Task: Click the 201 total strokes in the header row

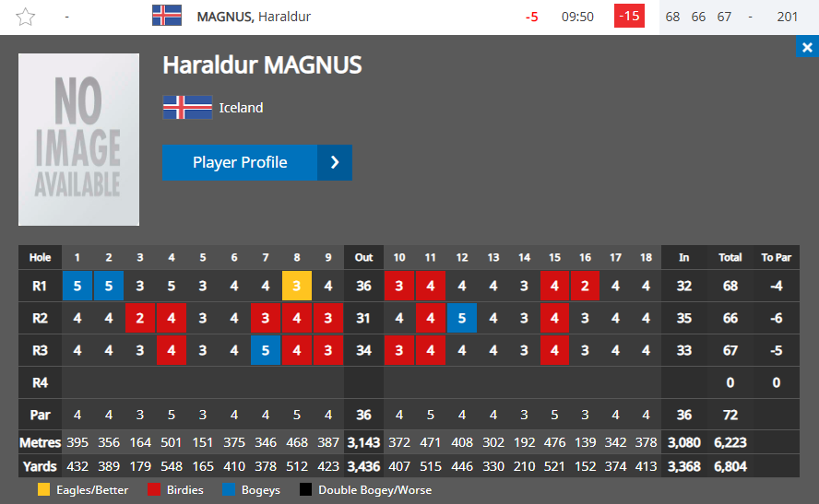Action: click(787, 17)
